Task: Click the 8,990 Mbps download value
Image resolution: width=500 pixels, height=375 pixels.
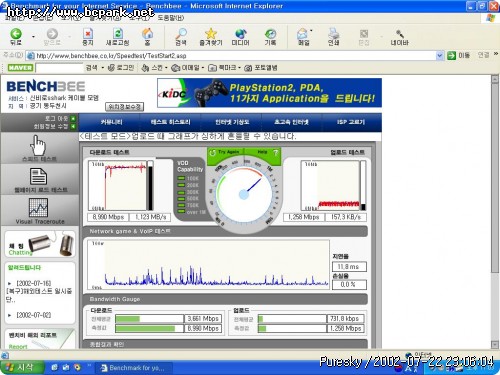Action: (x=108, y=217)
